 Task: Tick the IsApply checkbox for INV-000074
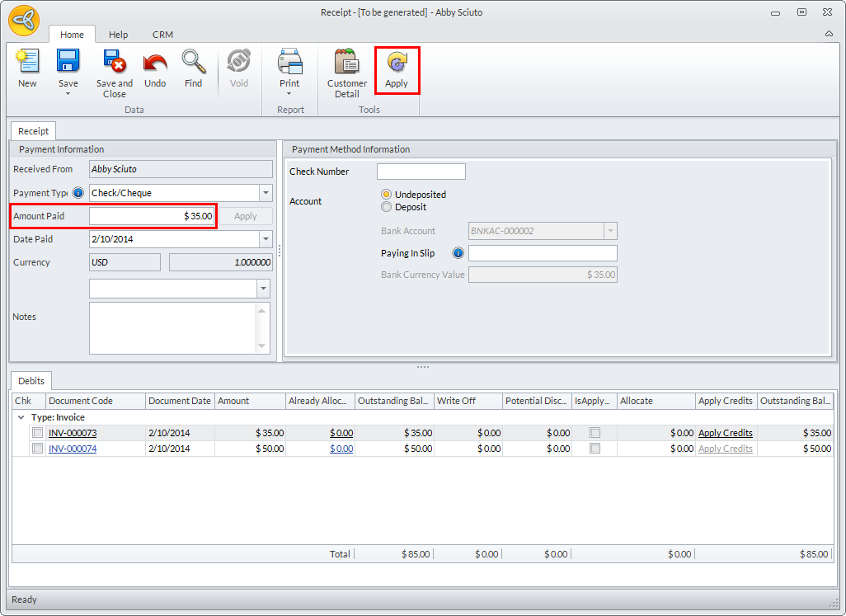595,449
